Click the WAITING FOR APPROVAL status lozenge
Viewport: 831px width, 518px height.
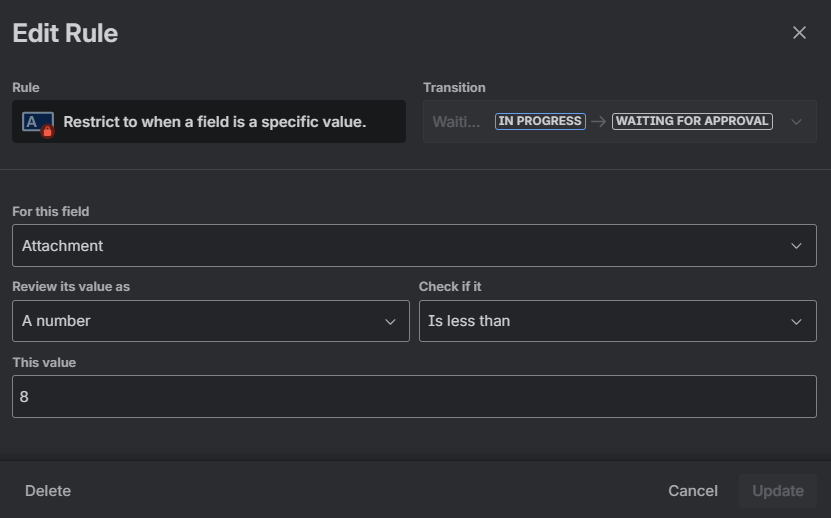pyautogui.click(x=692, y=121)
